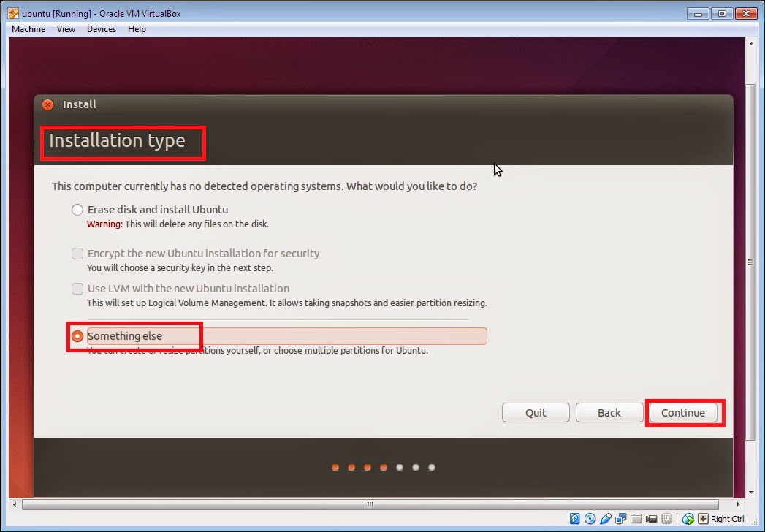Open the Help menu
Image resolution: width=765 pixels, height=532 pixels.
coord(137,29)
